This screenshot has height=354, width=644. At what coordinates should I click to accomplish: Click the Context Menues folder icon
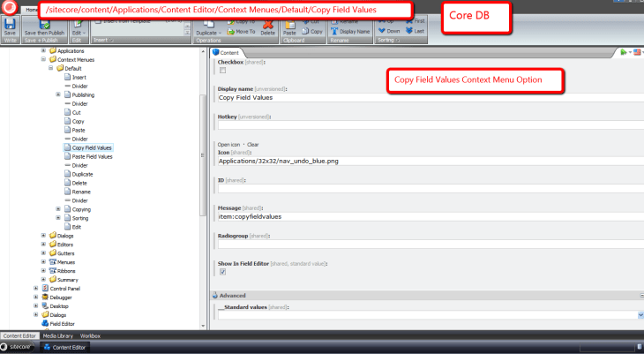pos(53,59)
